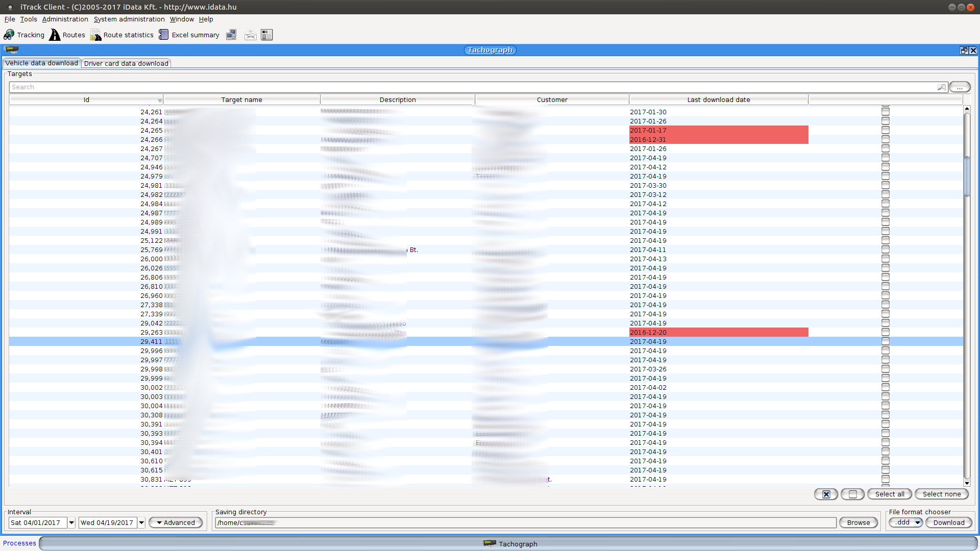This screenshot has width=980, height=551.
Task: Tick the checkbox for row 29,411
Action: pos(885,342)
